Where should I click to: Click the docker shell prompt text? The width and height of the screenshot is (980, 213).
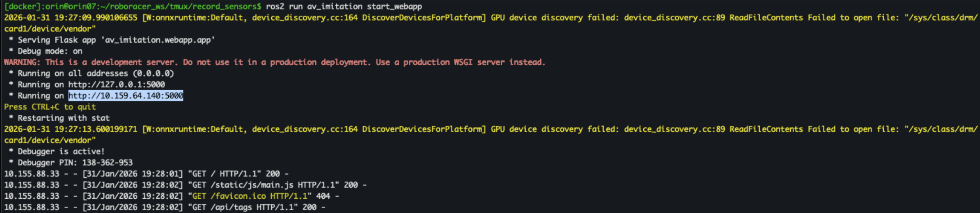[132, 6]
